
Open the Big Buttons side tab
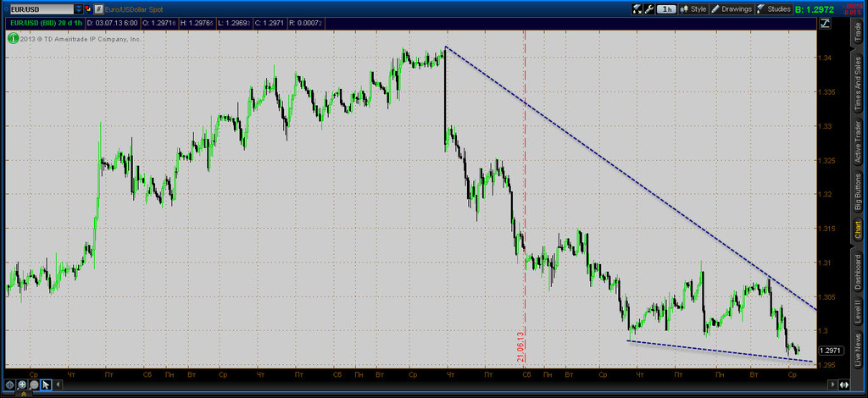[x=858, y=192]
